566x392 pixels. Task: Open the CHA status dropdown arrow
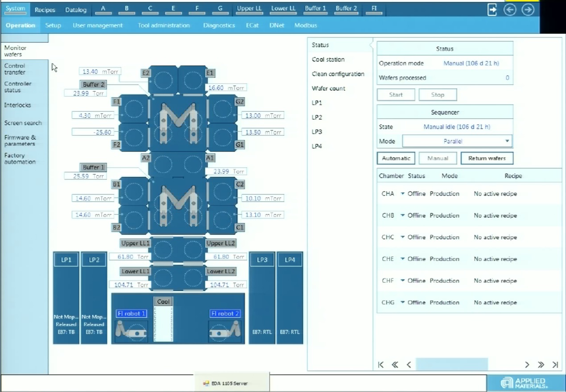click(x=402, y=194)
